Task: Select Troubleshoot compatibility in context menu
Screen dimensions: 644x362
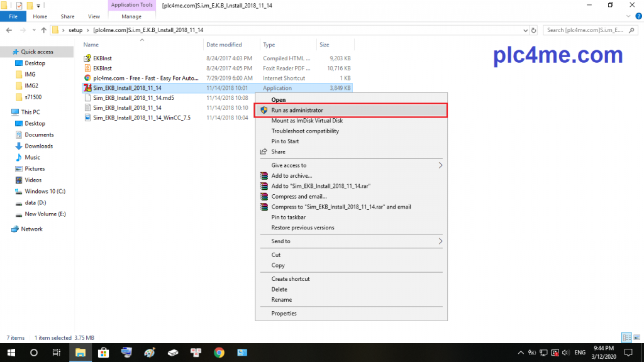Action: coord(305,131)
